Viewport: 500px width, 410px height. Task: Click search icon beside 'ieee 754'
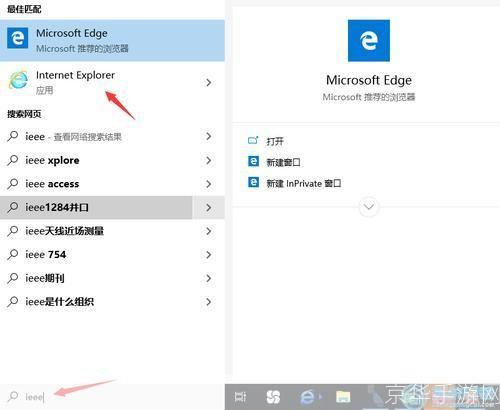(13, 254)
